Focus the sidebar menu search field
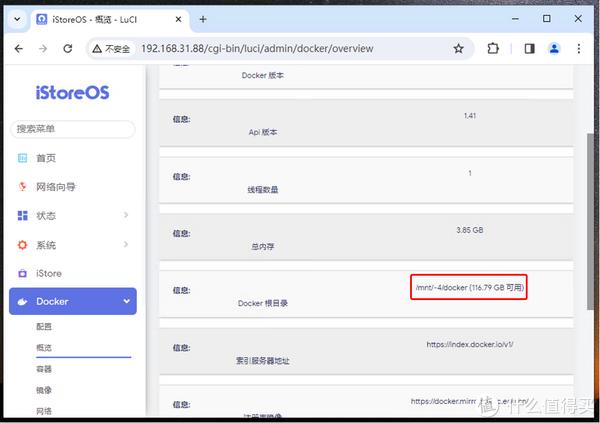The height and width of the screenshot is (423, 600). pos(73,129)
